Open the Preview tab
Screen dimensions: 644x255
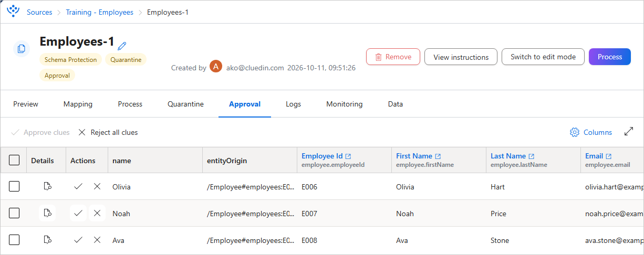pyautogui.click(x=26, y=104)
